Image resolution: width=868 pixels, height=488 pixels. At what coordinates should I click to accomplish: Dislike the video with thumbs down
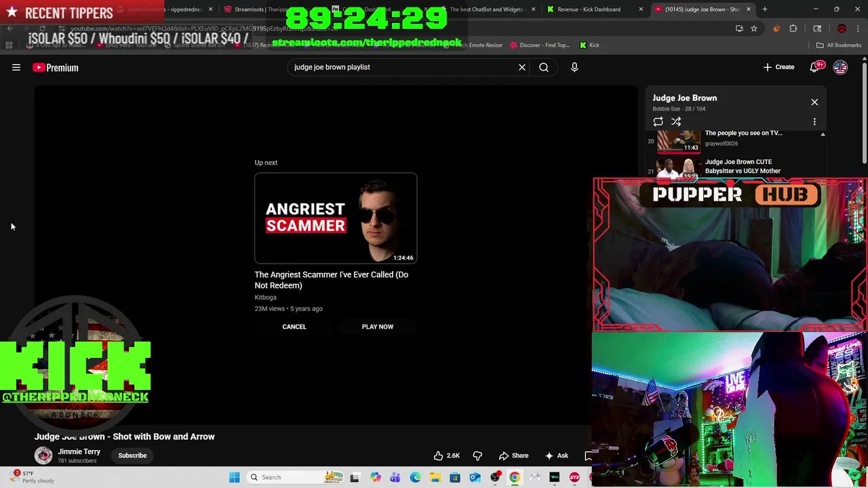point(477,455)
